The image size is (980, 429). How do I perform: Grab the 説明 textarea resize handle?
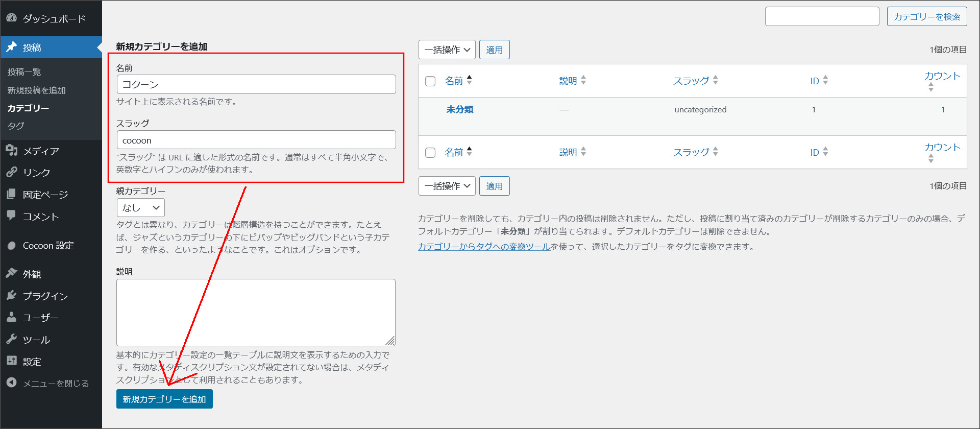click(x=390, y=341)
